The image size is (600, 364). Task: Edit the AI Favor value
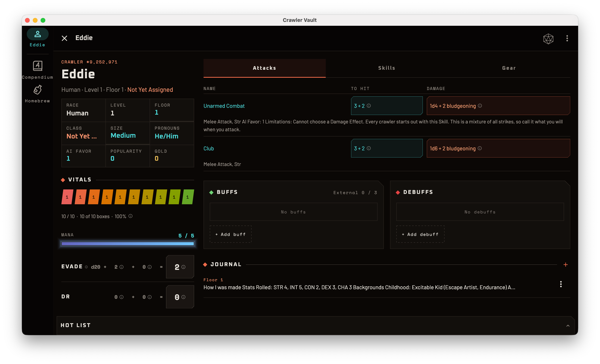click(x=84, y=156)
